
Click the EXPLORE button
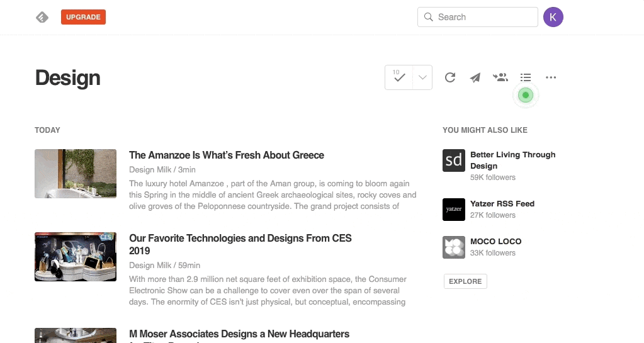click(465, 281)
